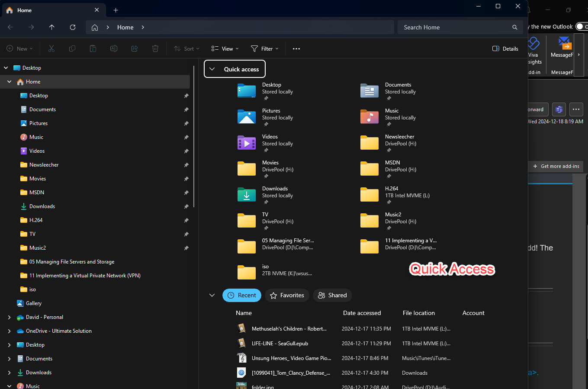Click the home icon in address bar
Image resolution: width=588 pixels, height=389 pixels.
[95, 27]
